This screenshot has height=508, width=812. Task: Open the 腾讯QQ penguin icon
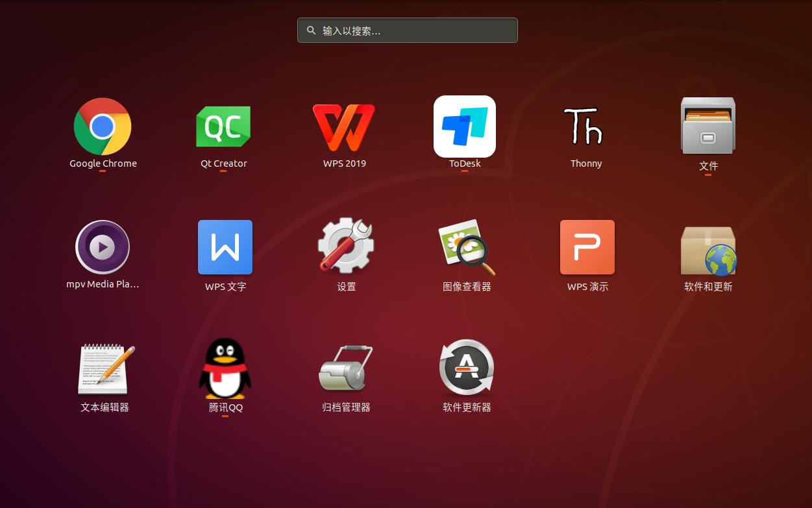click(225, 369)
